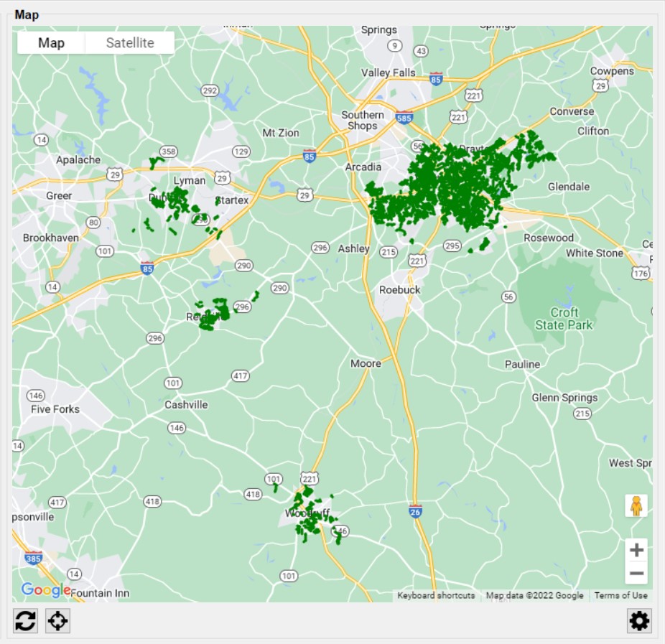The image size is (665, 644).
Task: Click the White Stone label
Action: 595,253
